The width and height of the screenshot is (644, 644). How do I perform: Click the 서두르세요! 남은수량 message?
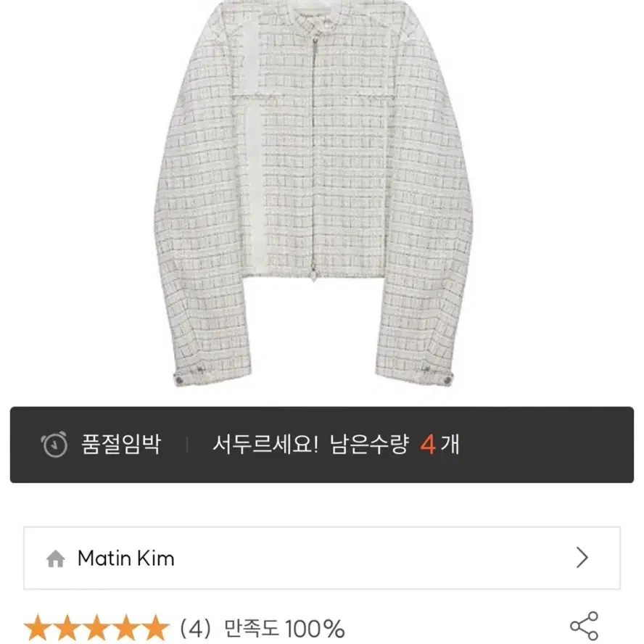(311, 445)
